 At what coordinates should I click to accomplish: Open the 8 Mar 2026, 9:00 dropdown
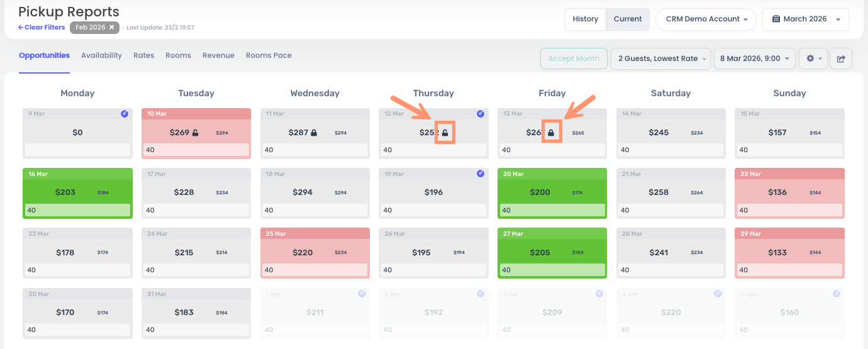pyautogui.click(x=754, y=58)
